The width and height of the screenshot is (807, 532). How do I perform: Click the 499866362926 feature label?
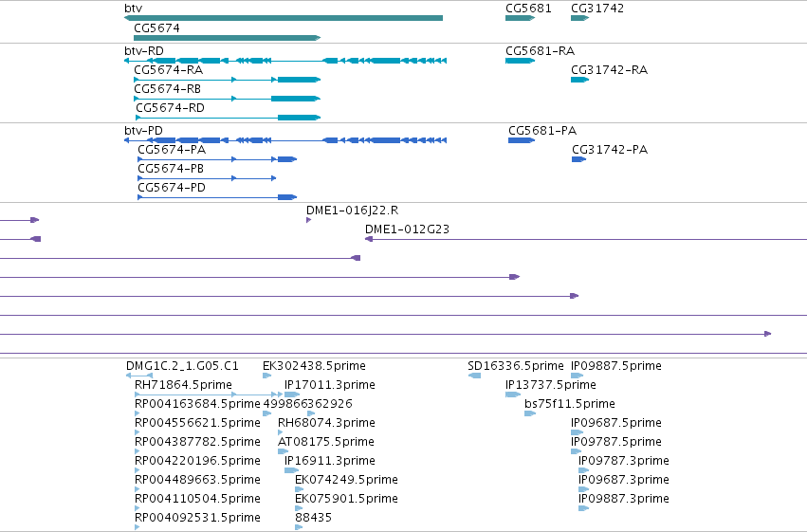click(x=308, y=404)
